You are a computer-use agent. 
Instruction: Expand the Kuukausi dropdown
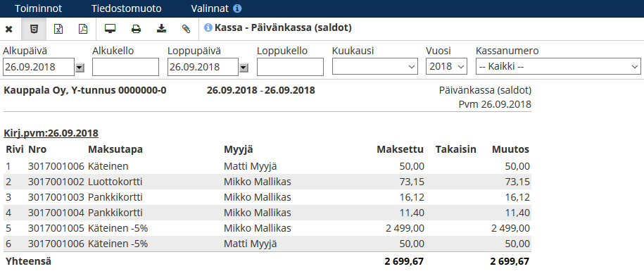click(375, 66)
